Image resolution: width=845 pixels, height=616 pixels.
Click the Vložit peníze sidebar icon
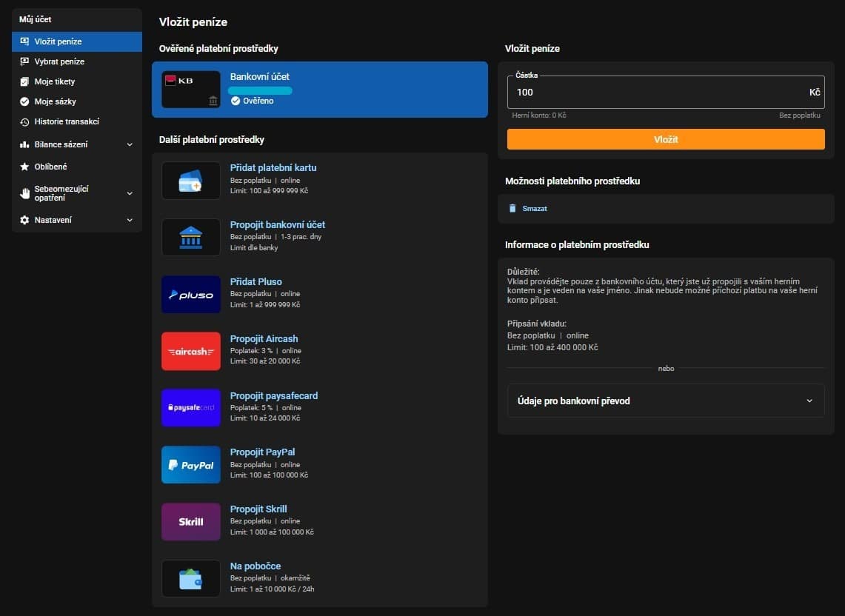point(24,41)
